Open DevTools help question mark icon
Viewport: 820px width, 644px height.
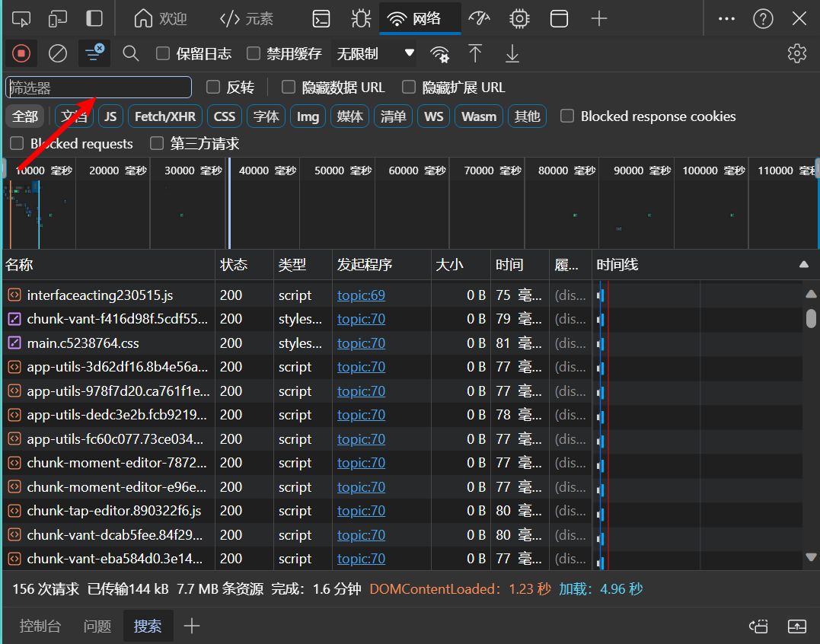[763, 19]
